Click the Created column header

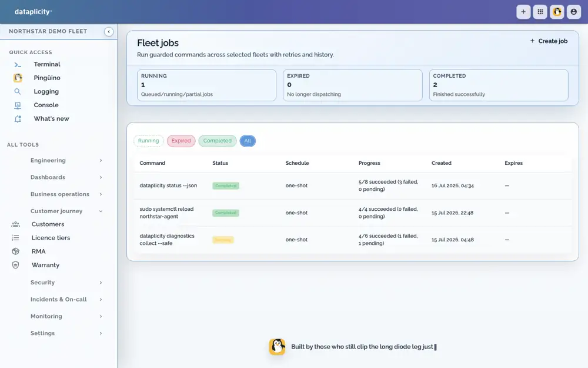442,163
